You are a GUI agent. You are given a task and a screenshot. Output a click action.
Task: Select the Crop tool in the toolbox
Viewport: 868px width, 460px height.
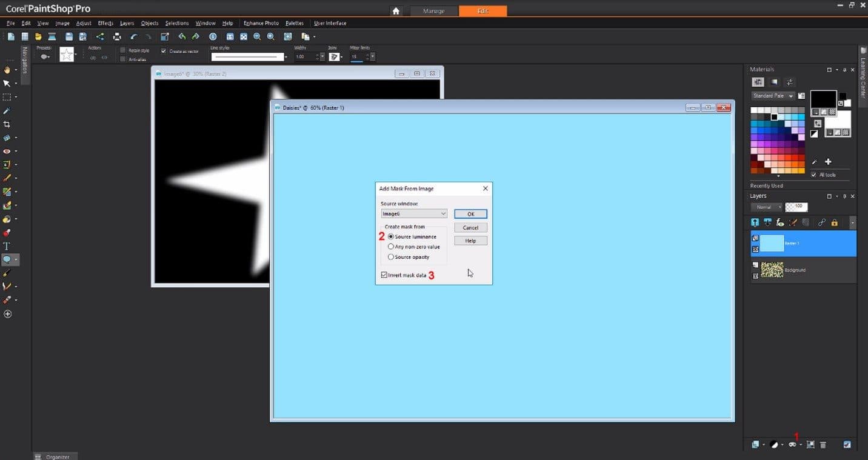7,124
